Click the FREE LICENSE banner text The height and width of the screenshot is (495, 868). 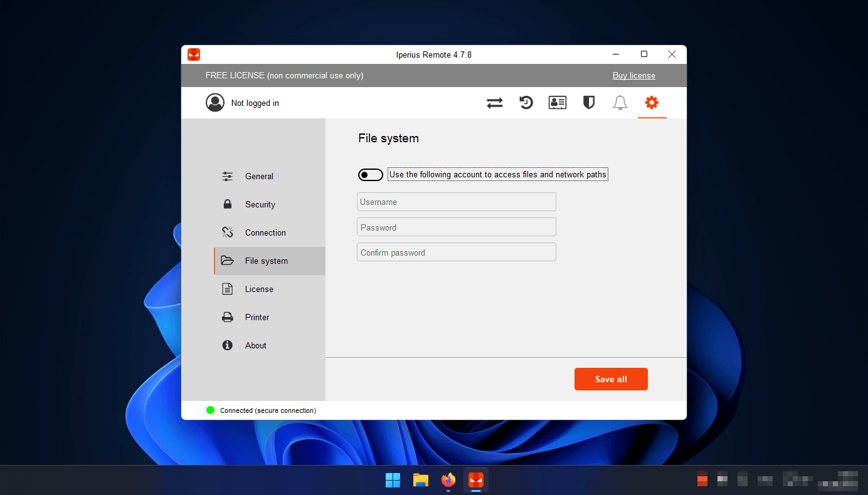[285, 76]
